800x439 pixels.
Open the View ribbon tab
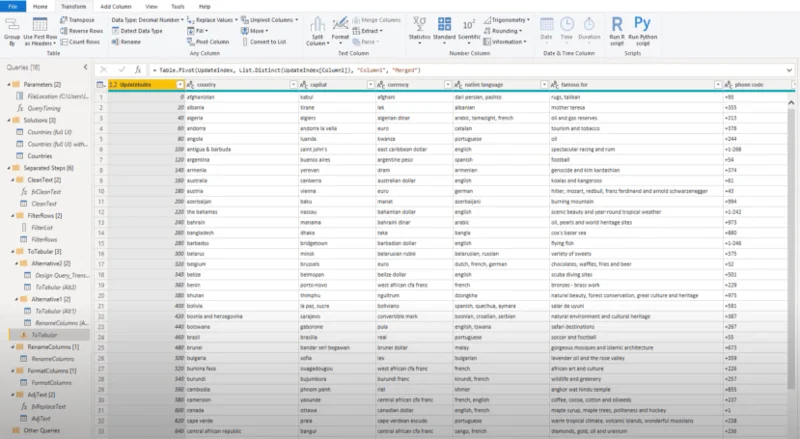(x=152, y=7)
